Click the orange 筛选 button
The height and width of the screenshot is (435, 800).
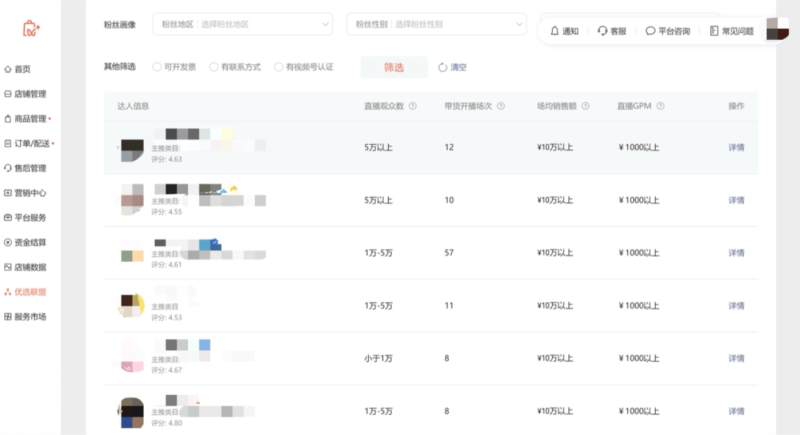click(x=394, y=67)
